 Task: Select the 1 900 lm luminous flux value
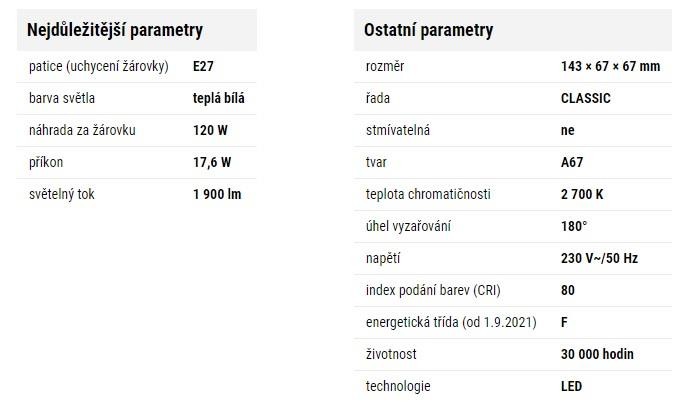point(217,194)
